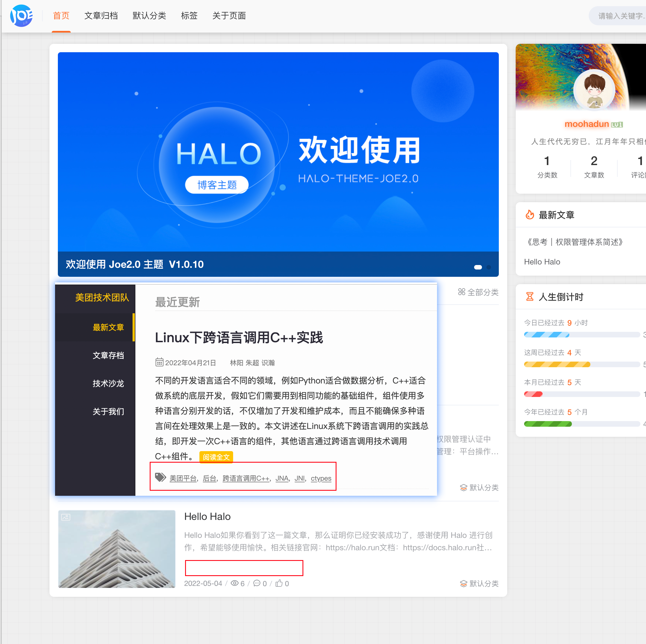Click the 这周已经过去 progress bar
Screen dimensions: 646x644
click(x=582, y=364)
